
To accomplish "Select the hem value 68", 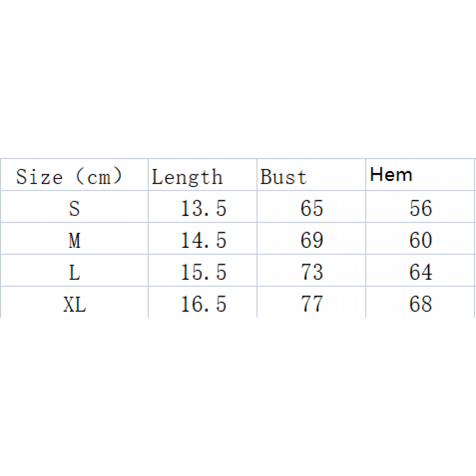I will (420, 304).
